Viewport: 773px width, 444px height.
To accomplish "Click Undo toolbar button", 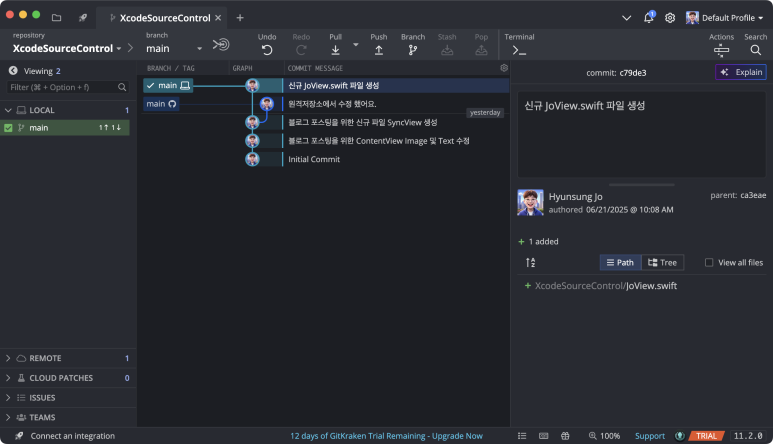I will point(267,44).
